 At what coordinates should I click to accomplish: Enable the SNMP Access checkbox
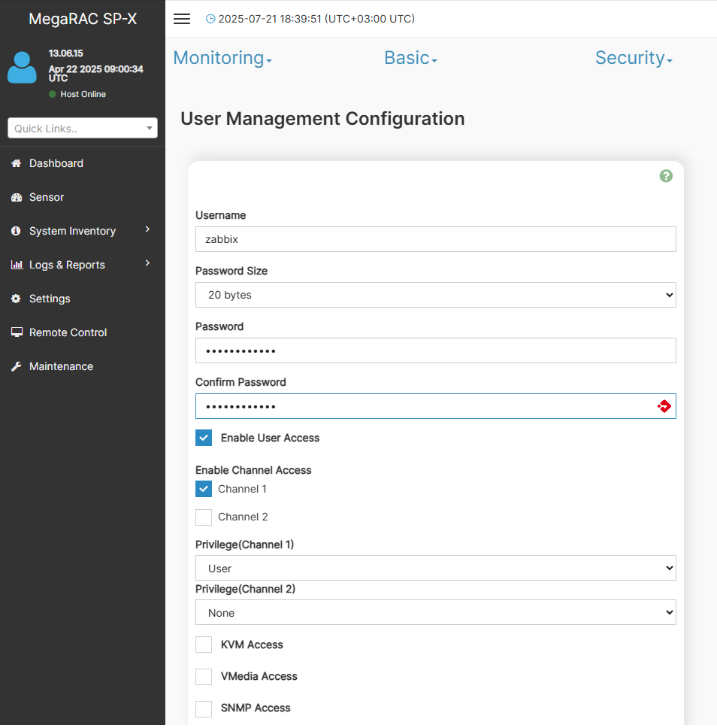204,709
